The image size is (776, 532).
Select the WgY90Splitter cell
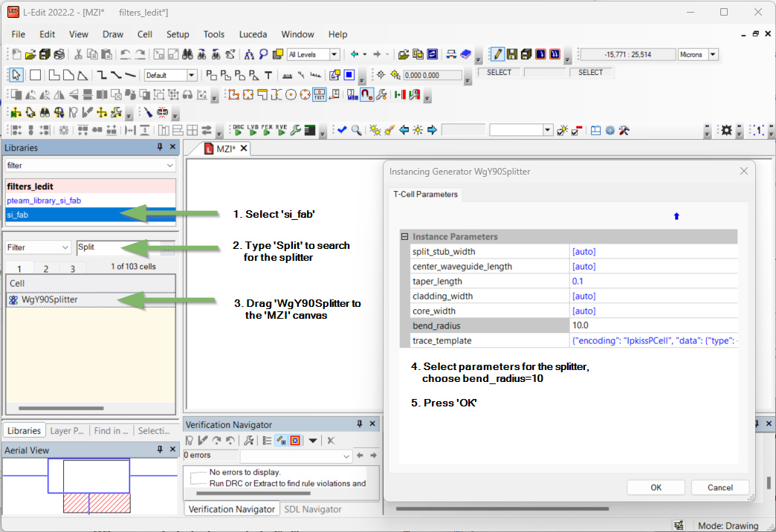49,300
